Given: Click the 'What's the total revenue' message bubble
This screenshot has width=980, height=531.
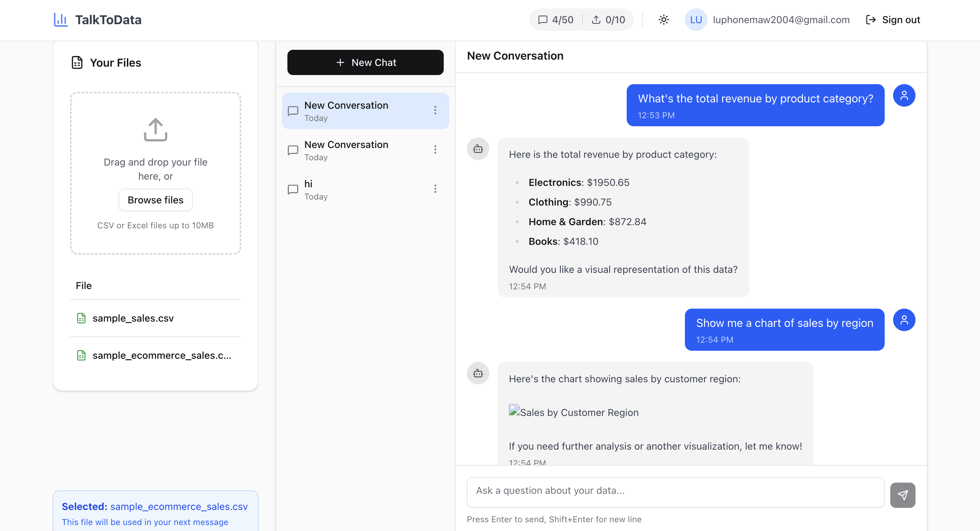Looking at the screenshot, I should (755, 105).
